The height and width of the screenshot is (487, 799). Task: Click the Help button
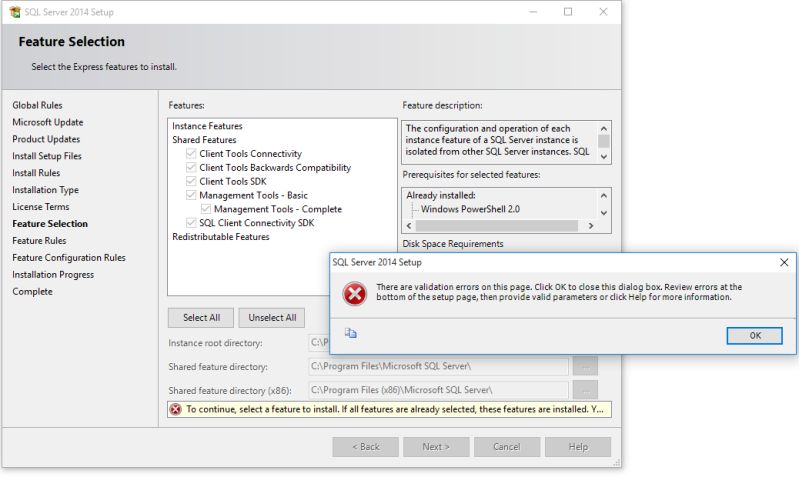pyautogui.click(x=578, y=447)
